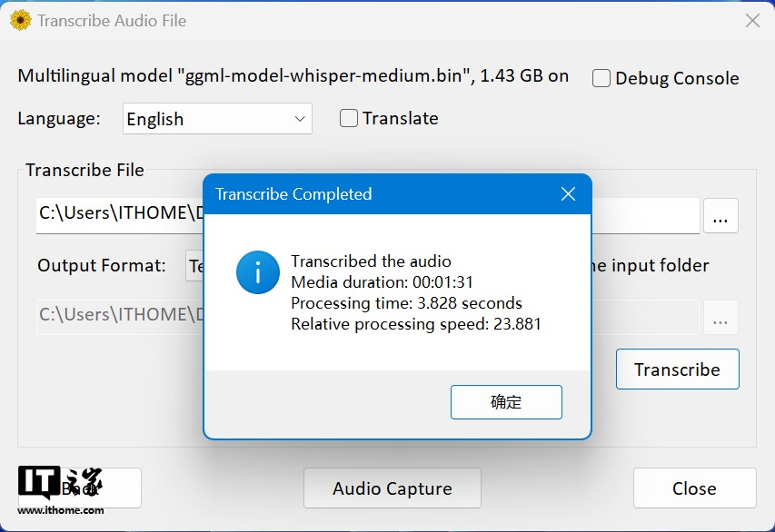Open Audio Capture
Image resolution: width=775 pixels, height=532 pixels.
point(392,488)
